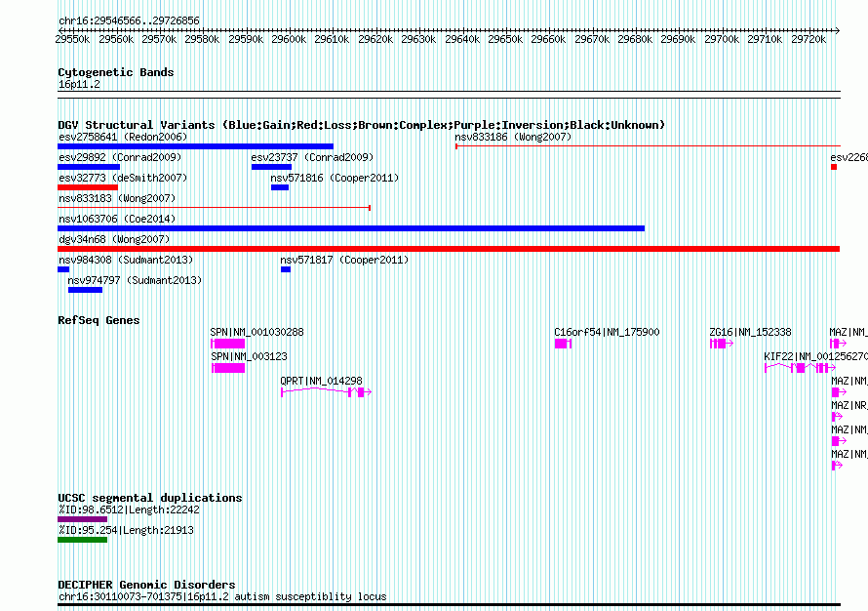Click the ZG16 gene glyph with arrow
The image size is (868, 611).
pyautogui.click(x=722, y=344)
